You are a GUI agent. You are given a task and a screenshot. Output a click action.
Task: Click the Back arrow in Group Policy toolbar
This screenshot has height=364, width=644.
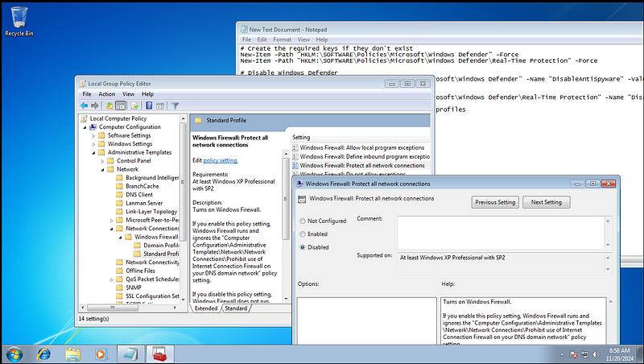tap(85, 105)
